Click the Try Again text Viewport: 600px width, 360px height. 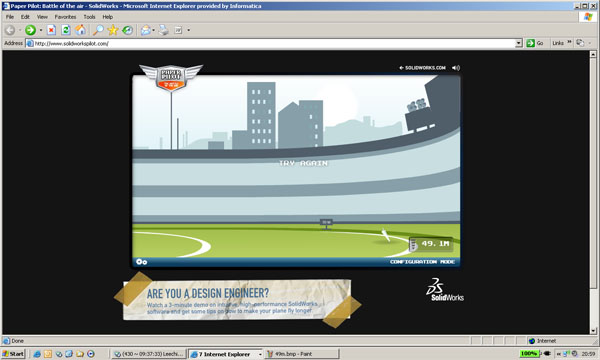click(x=303, y=163)
